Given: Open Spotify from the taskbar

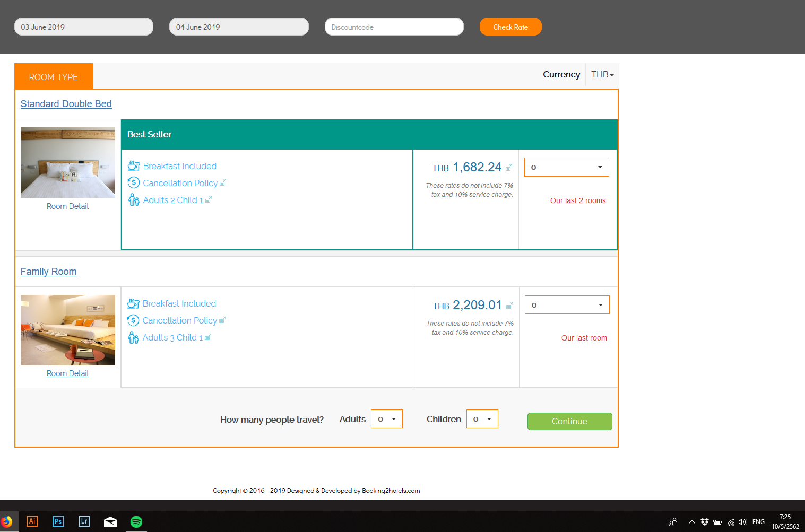Looking at the screenshot, I should point(136,522).
